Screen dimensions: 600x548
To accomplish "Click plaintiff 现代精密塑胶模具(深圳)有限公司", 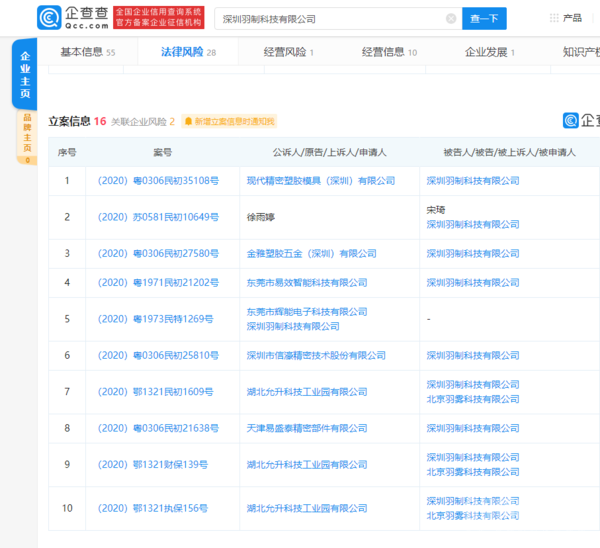I will tap(319, 181).
